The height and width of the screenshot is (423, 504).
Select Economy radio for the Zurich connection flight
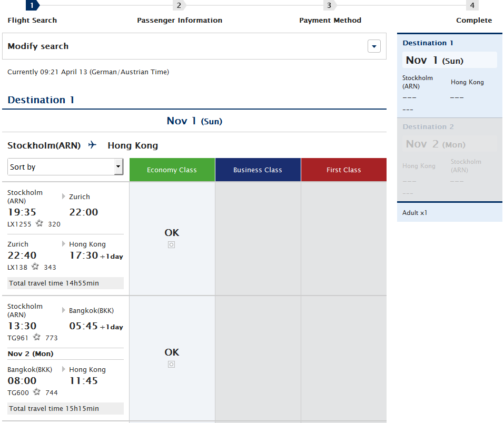click(171, 245)
